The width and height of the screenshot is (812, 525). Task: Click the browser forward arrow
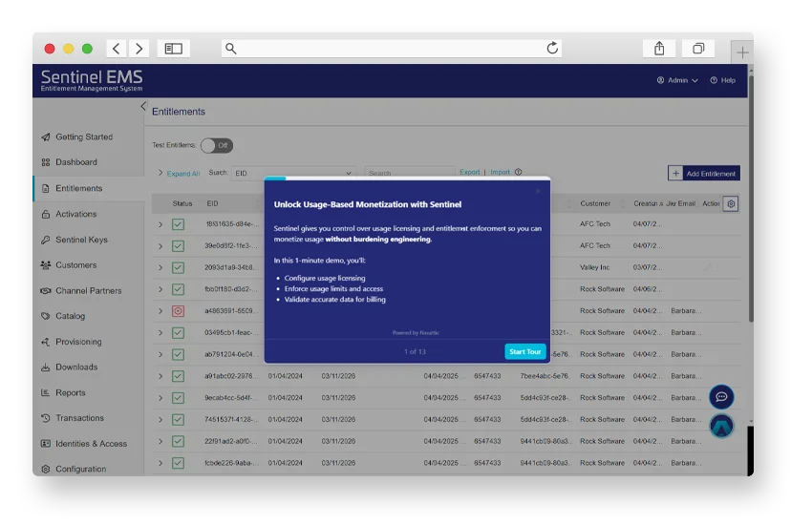(x=139, y=49)
